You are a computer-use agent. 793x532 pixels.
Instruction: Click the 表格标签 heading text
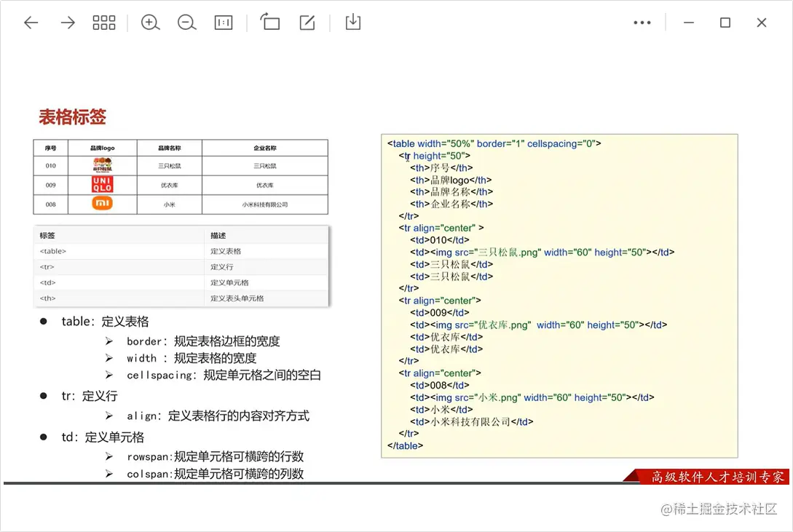pos(72,116)
